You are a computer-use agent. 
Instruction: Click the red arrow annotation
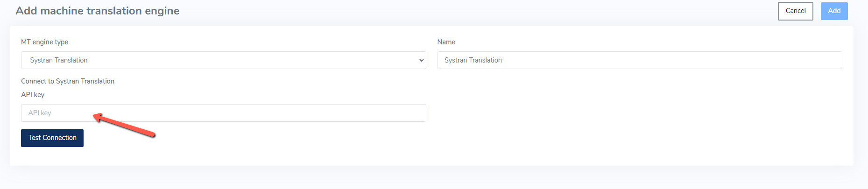click(124, 125)
